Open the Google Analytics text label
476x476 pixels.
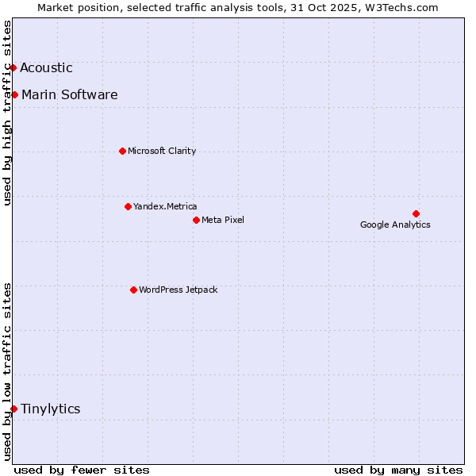[395, 225]
